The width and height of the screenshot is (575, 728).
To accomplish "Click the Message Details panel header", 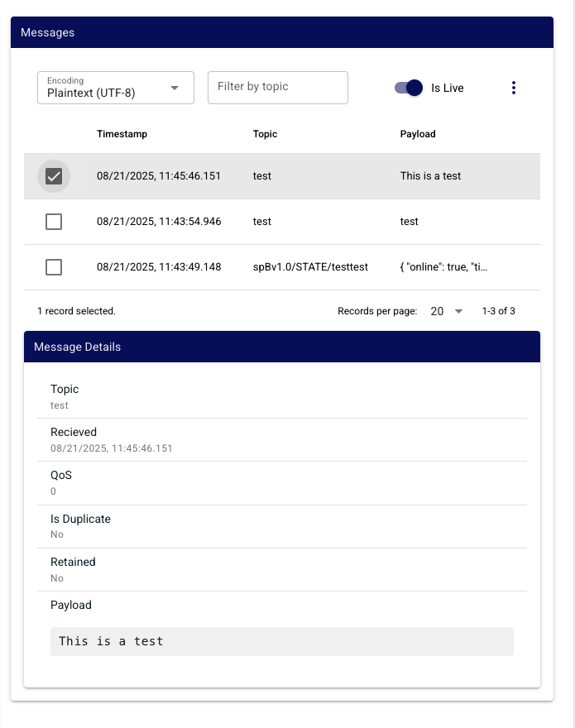I will pos(281,347).
